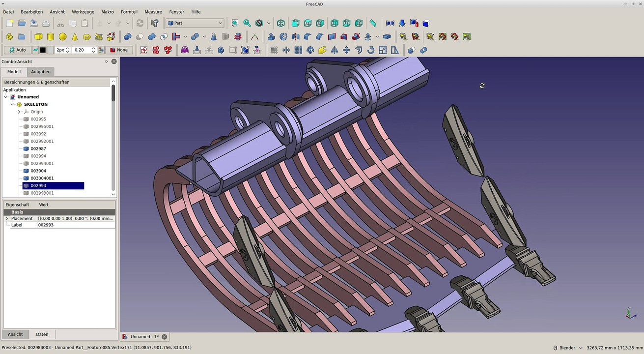Toggle construction mode button
The width and height of the screenshot is (644, 354).
[35, 50]
